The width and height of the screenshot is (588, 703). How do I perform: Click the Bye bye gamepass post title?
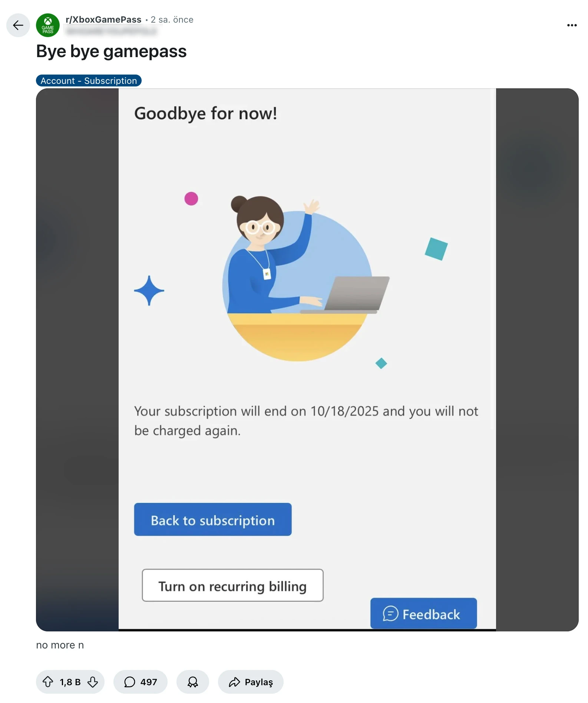click(x=111, y=51)
